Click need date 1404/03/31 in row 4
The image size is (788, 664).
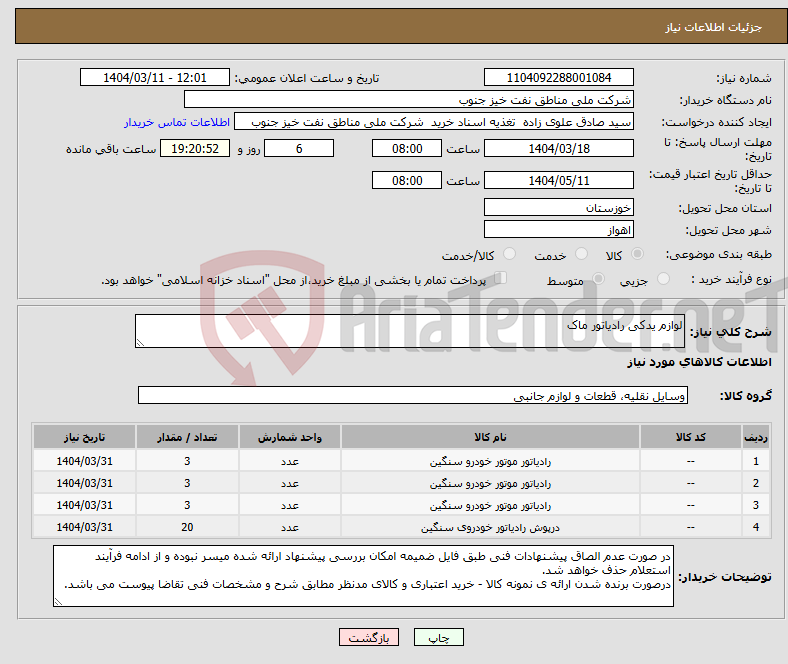[84, 527]
